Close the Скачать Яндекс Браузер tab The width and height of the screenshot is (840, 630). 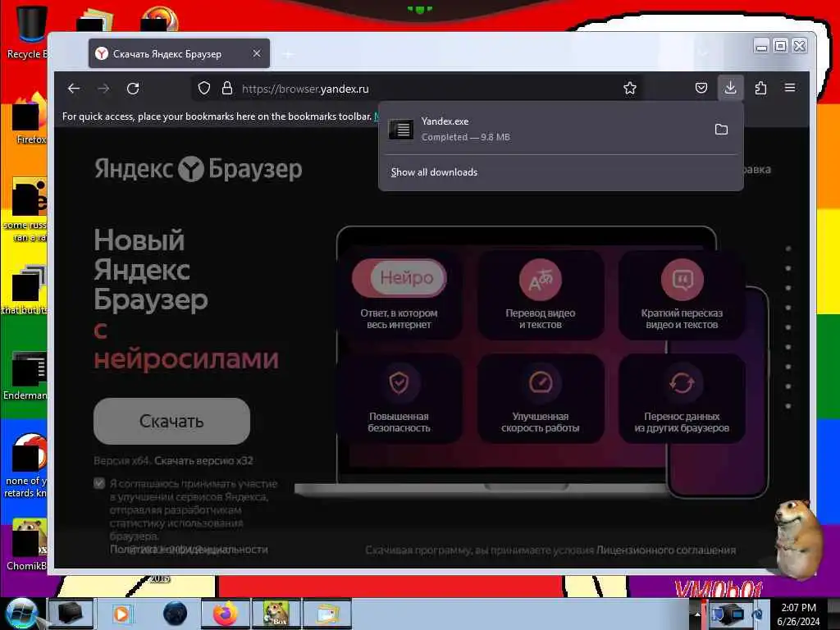tap(257, 53)
